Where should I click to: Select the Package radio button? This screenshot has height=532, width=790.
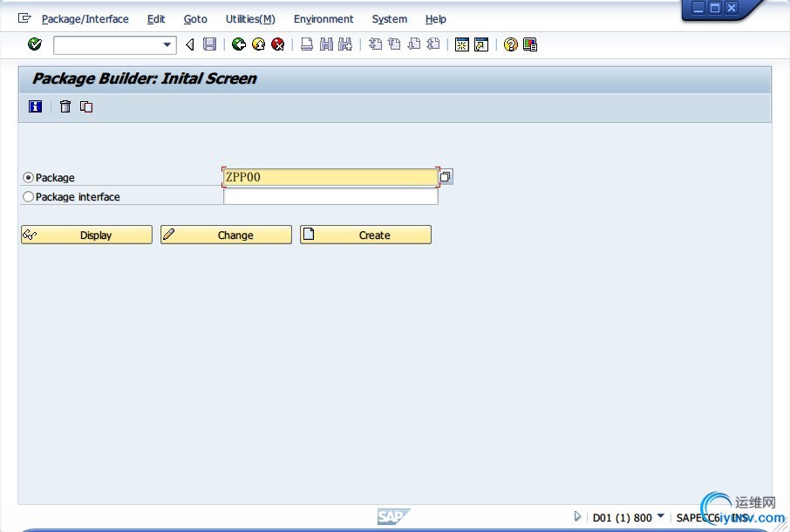[x=28, y=177]
